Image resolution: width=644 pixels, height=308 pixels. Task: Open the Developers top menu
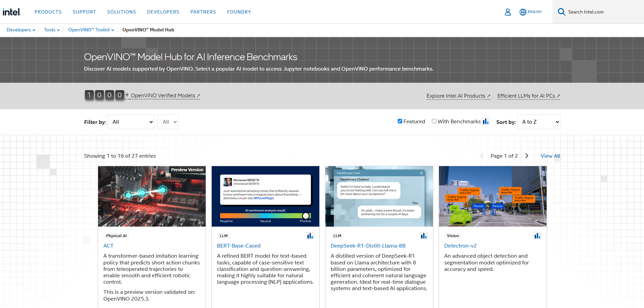(163, 12)
